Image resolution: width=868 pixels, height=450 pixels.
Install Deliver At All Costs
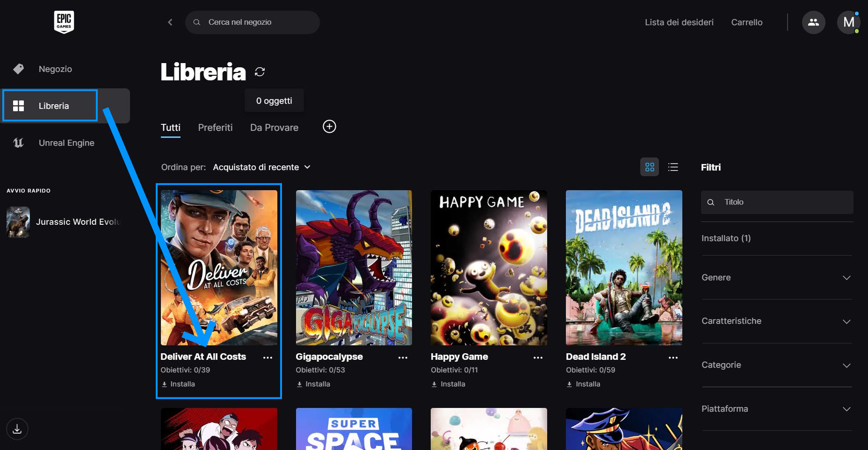tap(178, 384)
